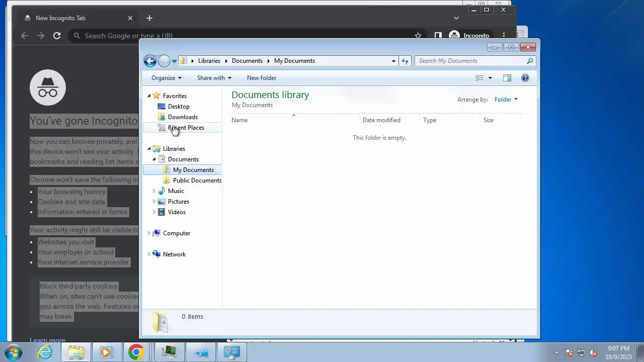Open address bar previous locations dropdown
This screenshot has height=362, width=644.
coord(393,61)
